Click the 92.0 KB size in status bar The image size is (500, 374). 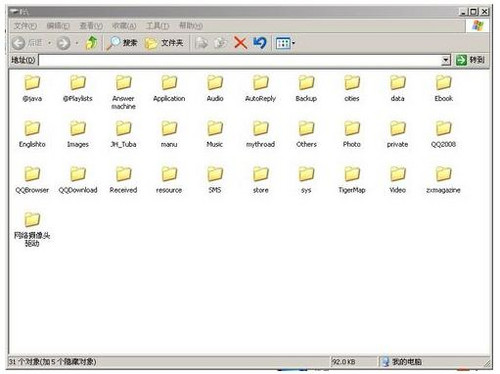[343, 362]
